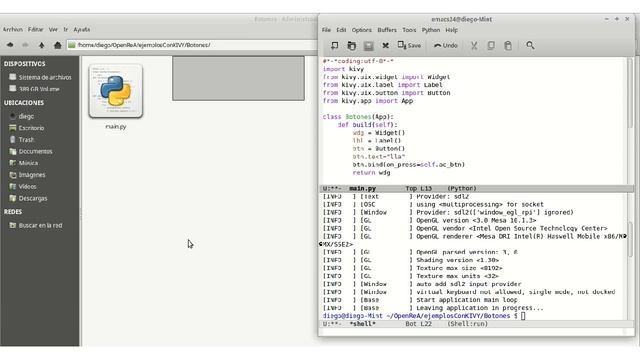Open the Ir menu in the file manager

[x=66, y=29]
